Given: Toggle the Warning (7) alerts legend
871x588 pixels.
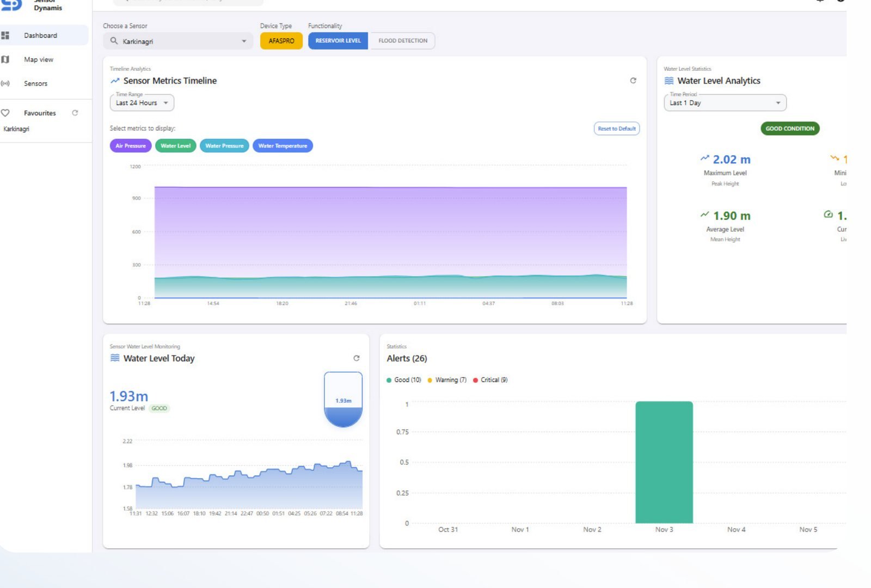Looking at the screenshot, I should pyautogui.click(x=447, y=380).
